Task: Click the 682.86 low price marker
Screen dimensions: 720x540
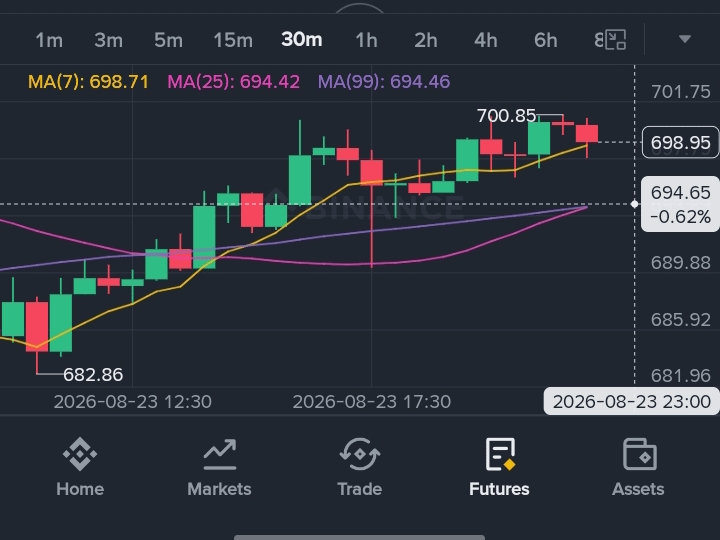Action: pyautogui.click(x=93, y=375)
